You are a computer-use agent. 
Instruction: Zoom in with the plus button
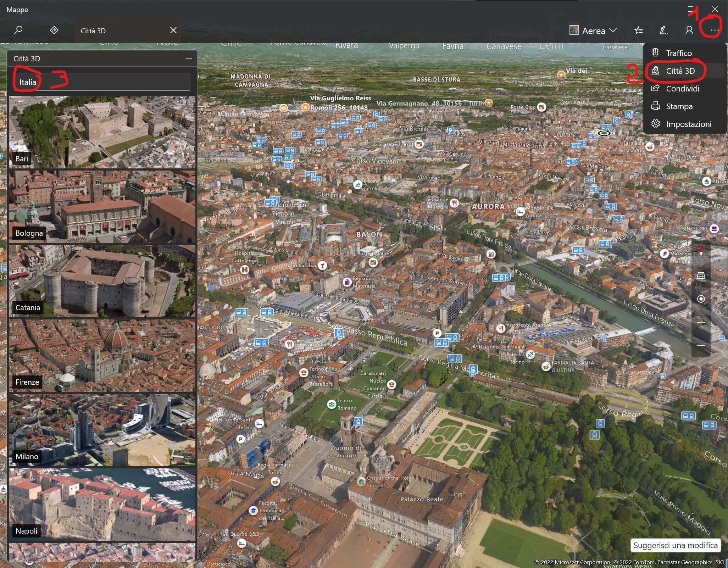[x=701, y=322]
